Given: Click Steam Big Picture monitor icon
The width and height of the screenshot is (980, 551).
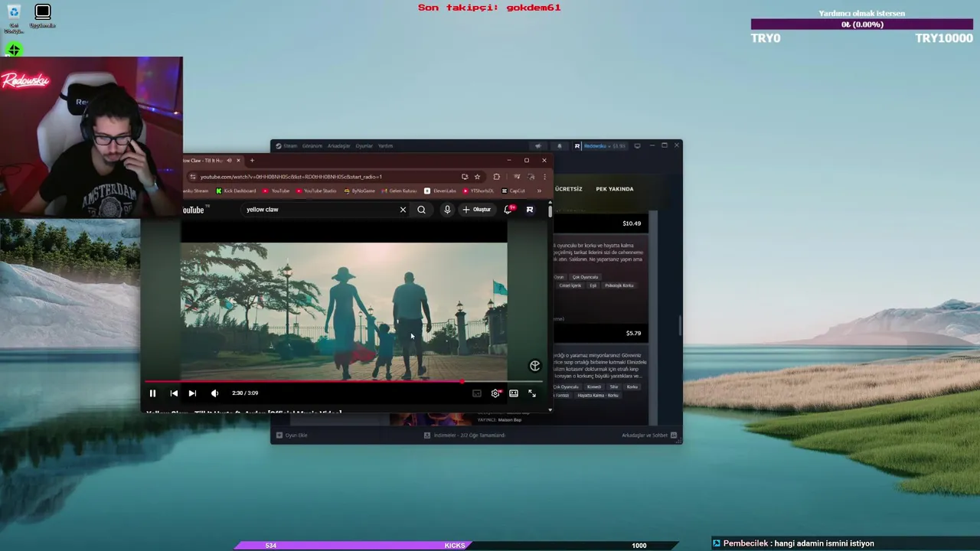Looking at the screenshot, I should [637, 145].
